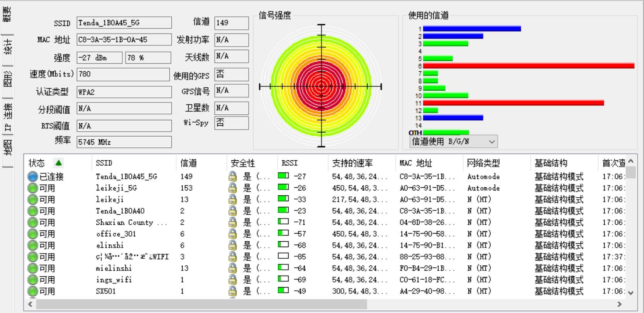The width and height of the screenshot is (644, 313).
Task: Click the circular signal strength gauge center
Action: (x=321, y=86)
